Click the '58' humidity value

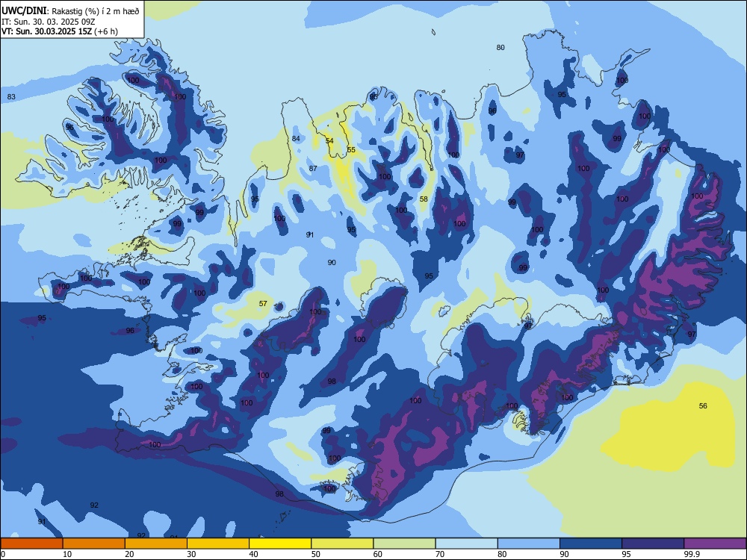click(x=424, y=199)
